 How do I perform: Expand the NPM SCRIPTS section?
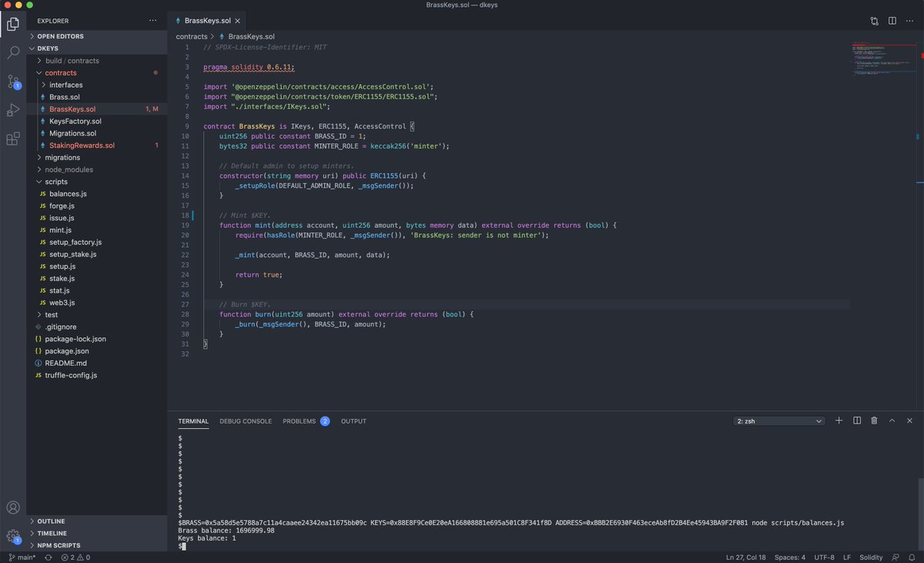pyautogui.click(x=97, y=545)
